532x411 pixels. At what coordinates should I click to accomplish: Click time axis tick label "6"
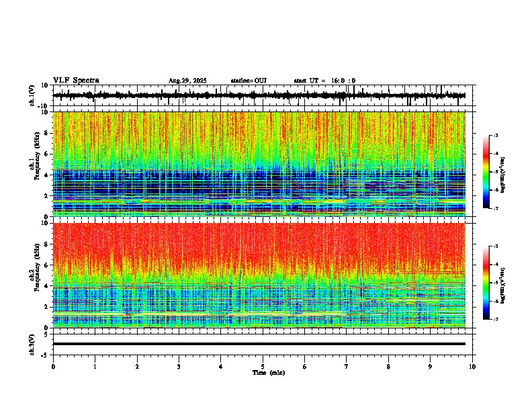[305, 367]
